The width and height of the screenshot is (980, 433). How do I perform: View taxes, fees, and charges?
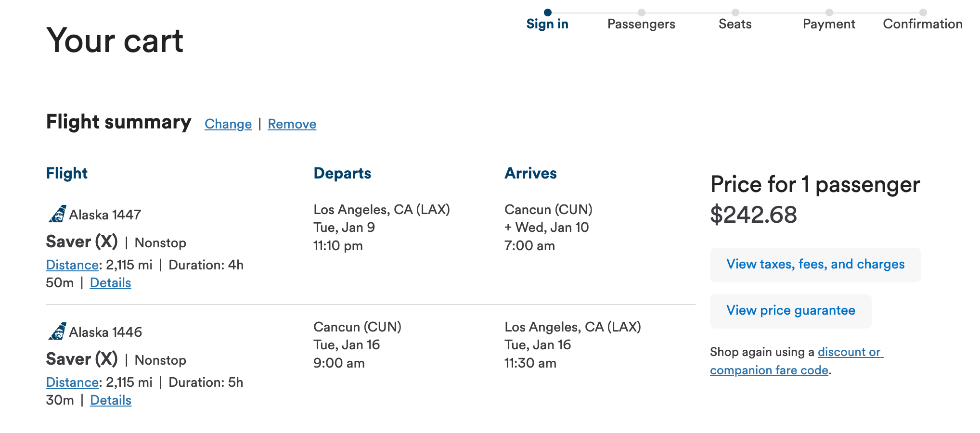(815, 265)
